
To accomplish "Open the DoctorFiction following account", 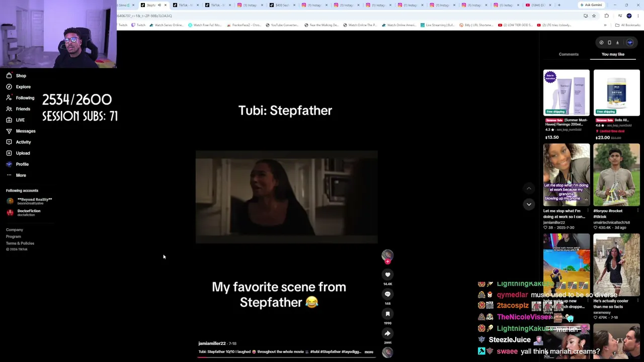I will pyautogui.click(x=23, y=213).
